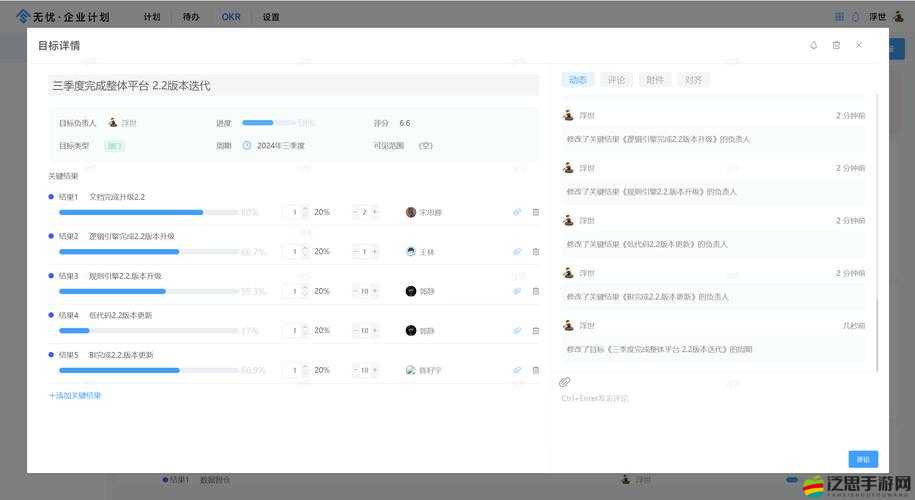Click the clock icon next to 2024年三季度
Image resolution: width=915 pixels, height=500 pixels.
coord(247,145)
